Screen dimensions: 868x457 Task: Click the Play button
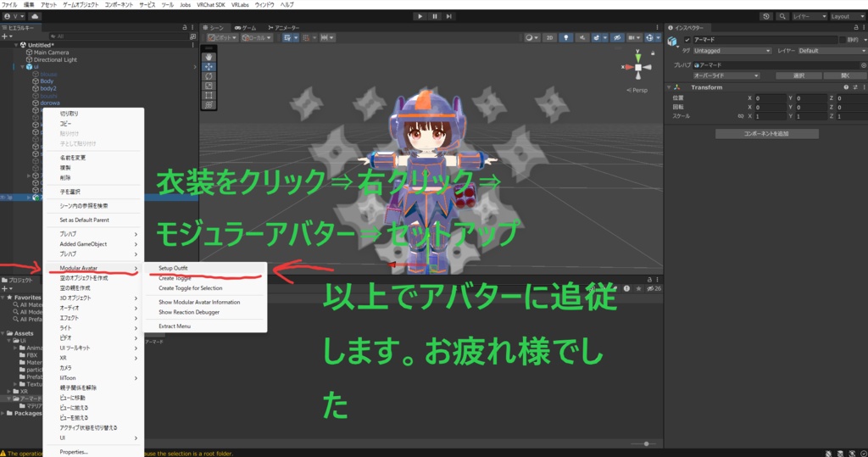420,16
